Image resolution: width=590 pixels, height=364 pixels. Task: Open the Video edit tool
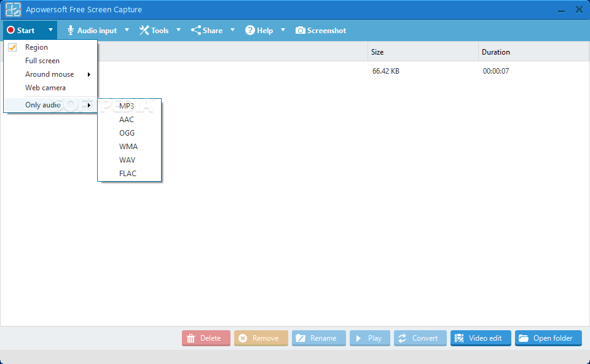[481, 338]
